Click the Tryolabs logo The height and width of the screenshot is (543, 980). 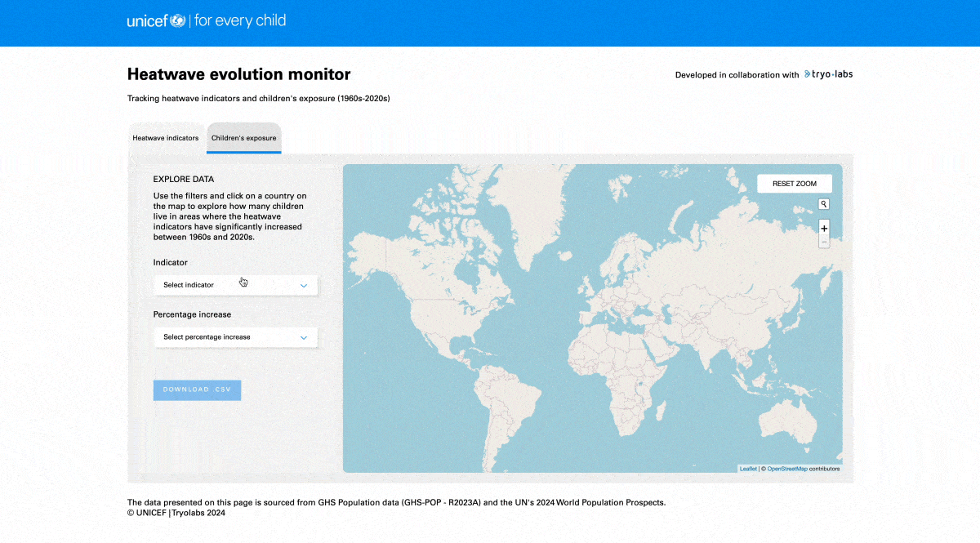click(828, 74)
